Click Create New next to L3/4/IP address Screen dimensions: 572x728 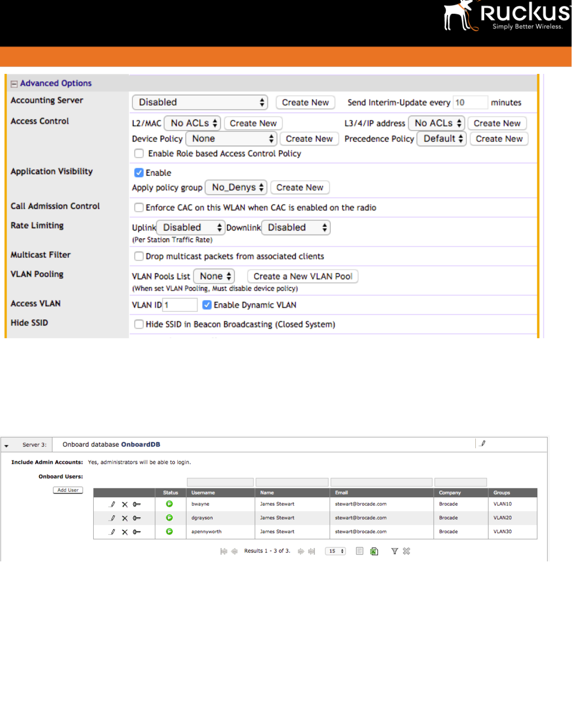click(x=497, y=123)
